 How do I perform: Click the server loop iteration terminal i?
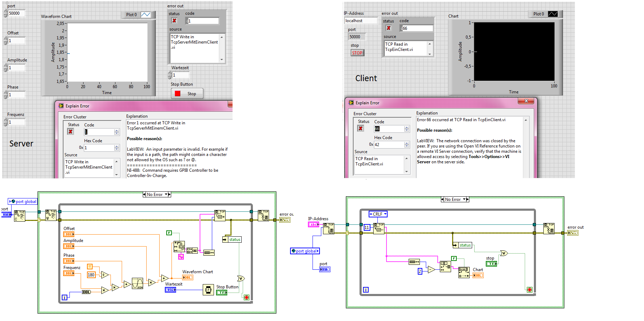[65, 297]
